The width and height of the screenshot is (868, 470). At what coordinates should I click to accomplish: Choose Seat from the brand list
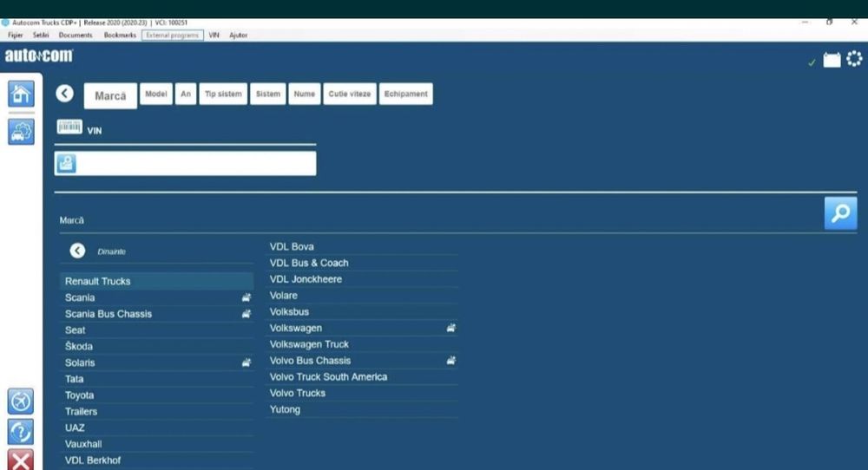(156, 330)
